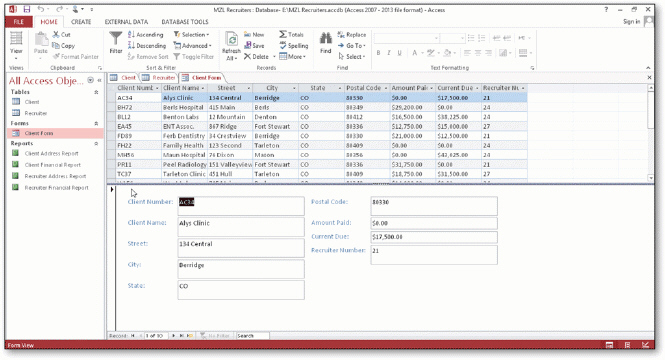Switch to Design View from status bar

(x=645, y=345)
